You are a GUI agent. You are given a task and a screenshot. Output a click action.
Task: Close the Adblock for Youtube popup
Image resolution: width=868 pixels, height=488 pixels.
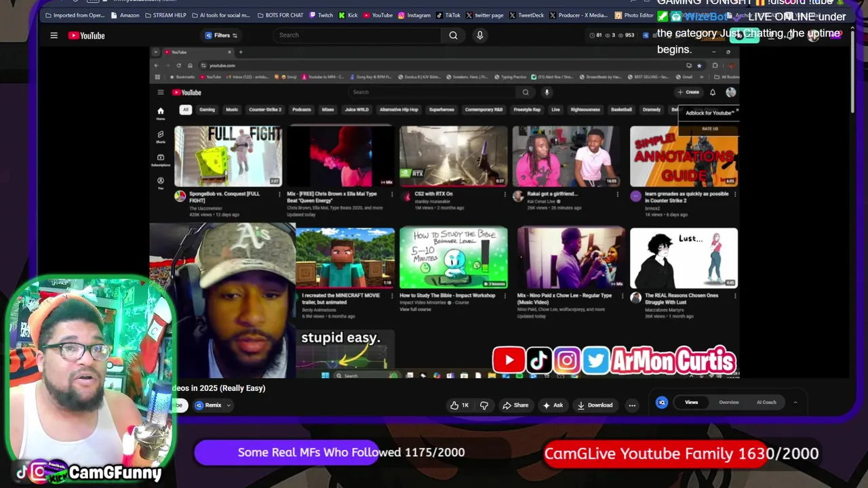coord(736,110)
